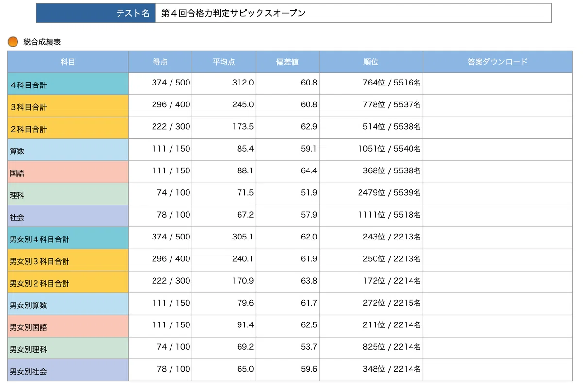Image resolution: width=583 pixels, height=392 pixels.
Task: Select the 国語 subject cell
Action: pyautogui.click(x=68, y=172)
